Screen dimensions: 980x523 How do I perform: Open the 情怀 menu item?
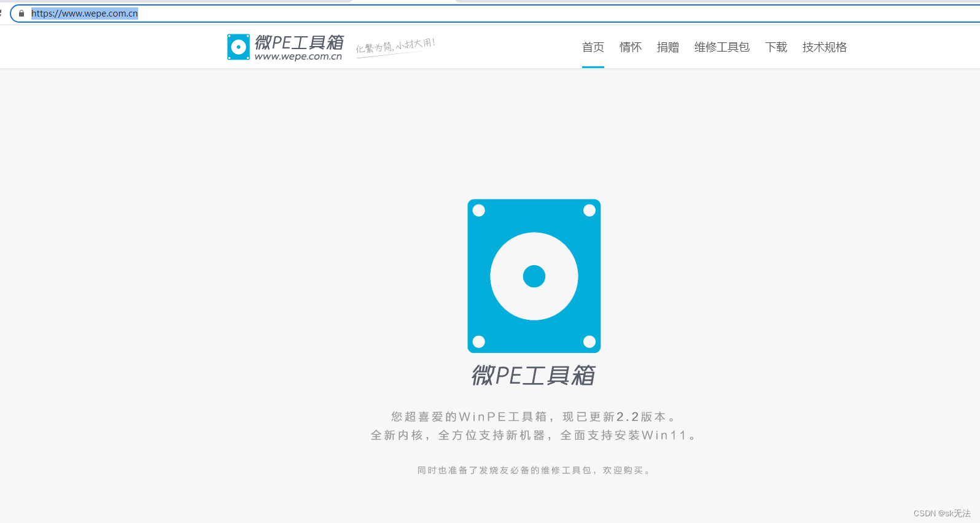(x=631, y=47)
